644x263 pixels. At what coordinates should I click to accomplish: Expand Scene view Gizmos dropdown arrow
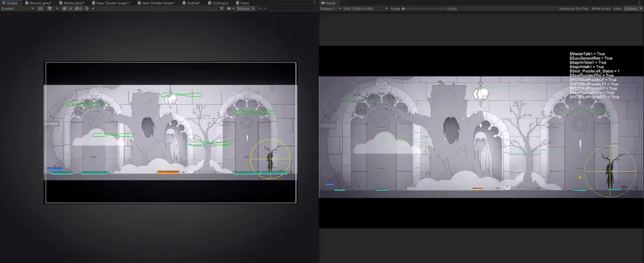pyautogui.click(x=253, y=8)
